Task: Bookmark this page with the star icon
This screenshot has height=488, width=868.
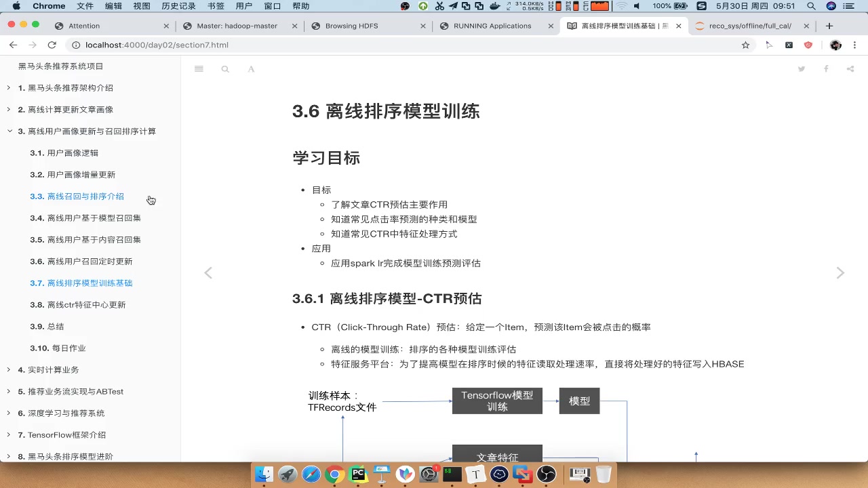Action: pyautogui.click(x=745, y=45)
